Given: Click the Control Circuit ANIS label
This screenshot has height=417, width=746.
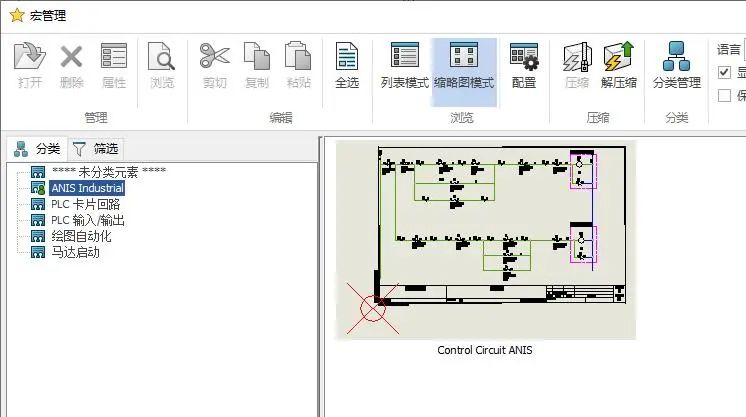Looking at the screenshot, I should point(485,350).
